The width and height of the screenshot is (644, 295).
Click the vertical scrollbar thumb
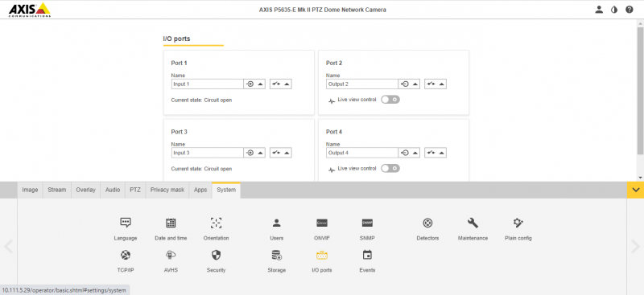click(x=640, y=91)
